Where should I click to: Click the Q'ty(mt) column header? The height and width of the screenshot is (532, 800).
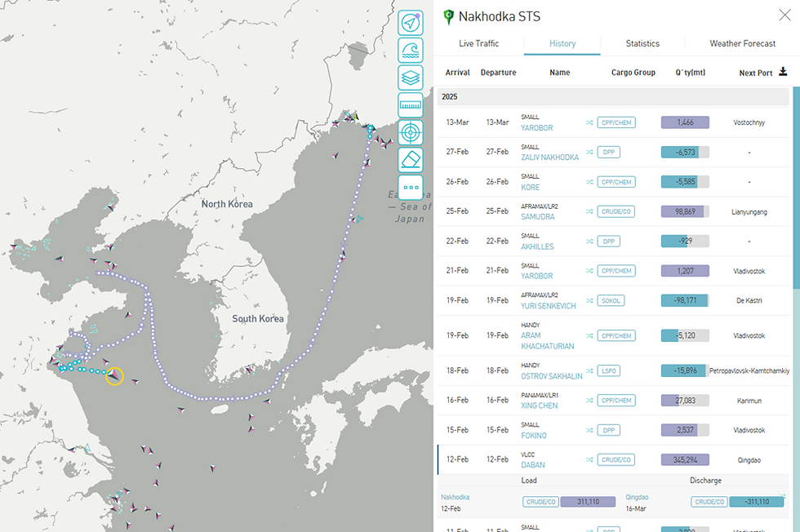691,73
